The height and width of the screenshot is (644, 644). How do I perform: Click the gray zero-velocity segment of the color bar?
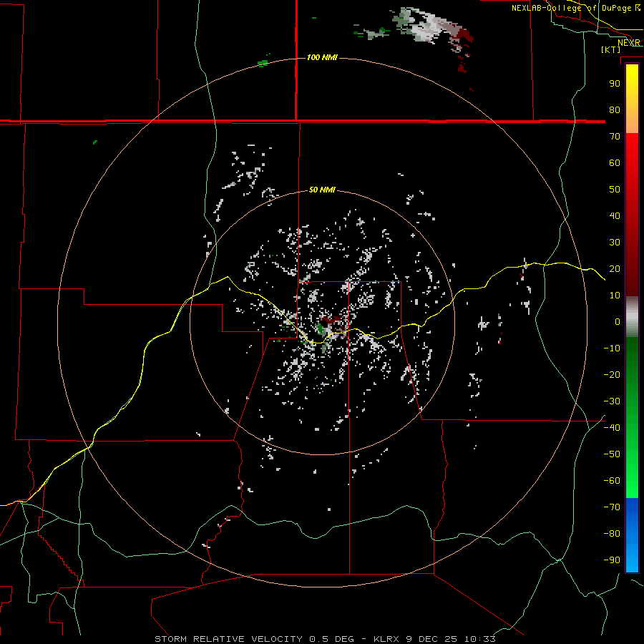click(632, 317)
